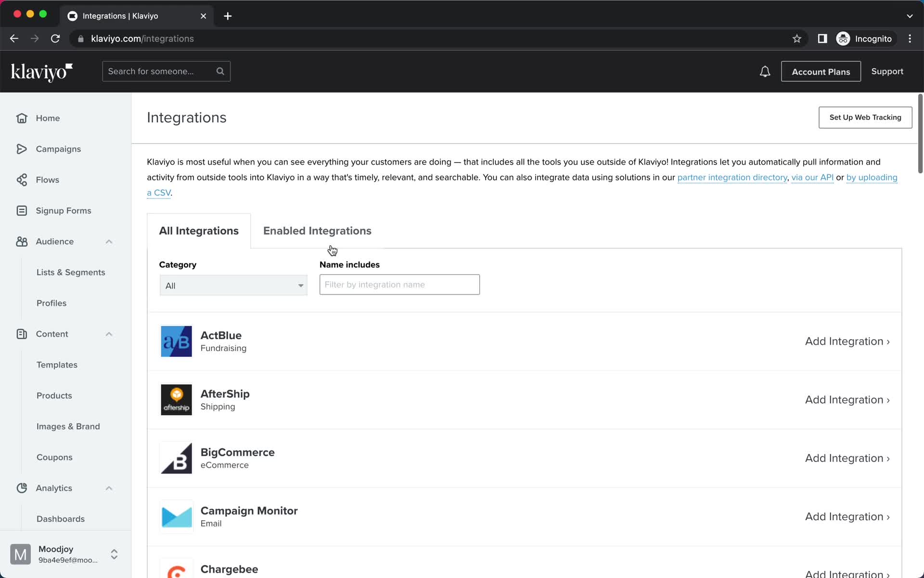This screenshot has width=924, height=578.
Task: Open Images & Brand
Action: (x=68, y=426)
